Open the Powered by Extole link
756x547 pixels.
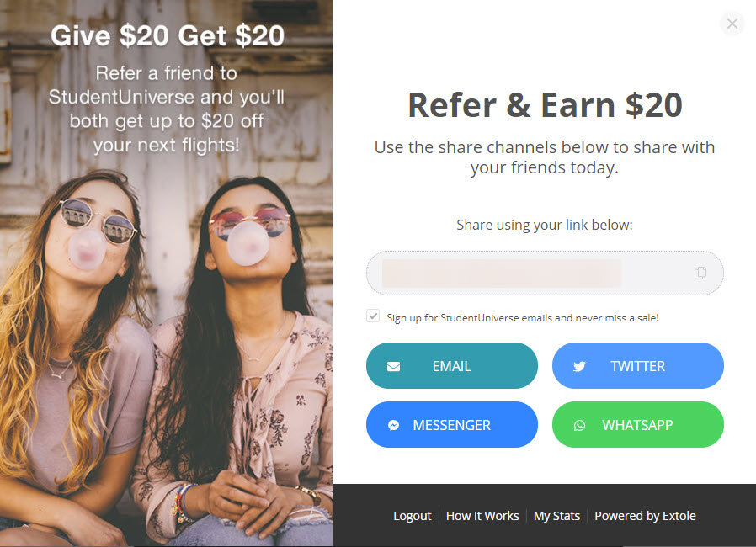click(645, 516)
